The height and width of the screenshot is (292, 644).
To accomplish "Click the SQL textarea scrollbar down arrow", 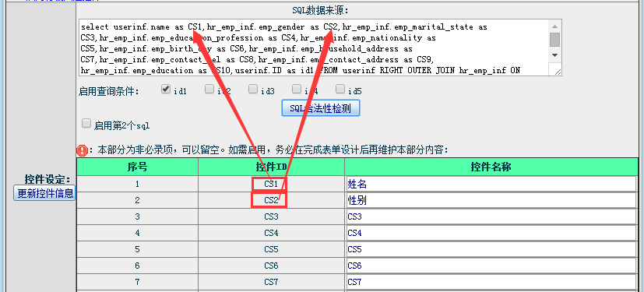I will click(555, 55).
